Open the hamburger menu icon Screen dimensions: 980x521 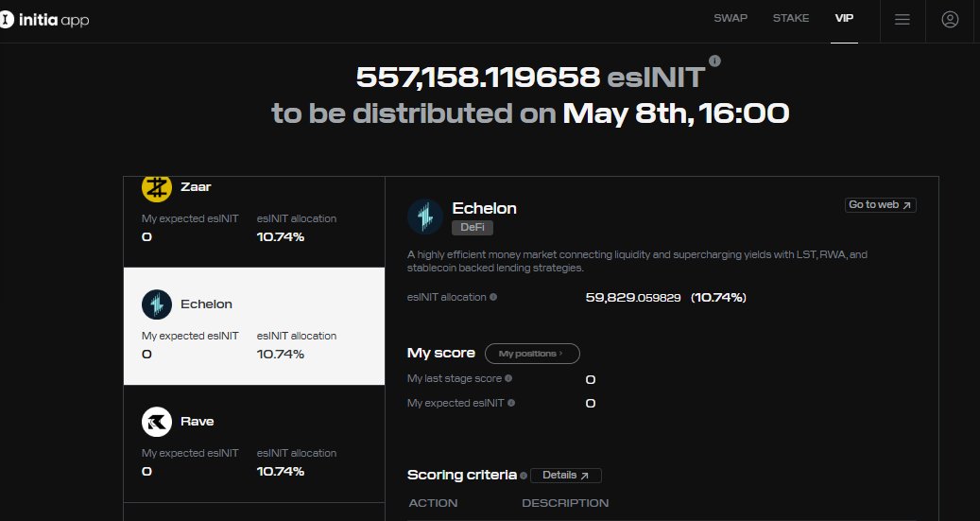pyautogui.click(x=902, y=20)
